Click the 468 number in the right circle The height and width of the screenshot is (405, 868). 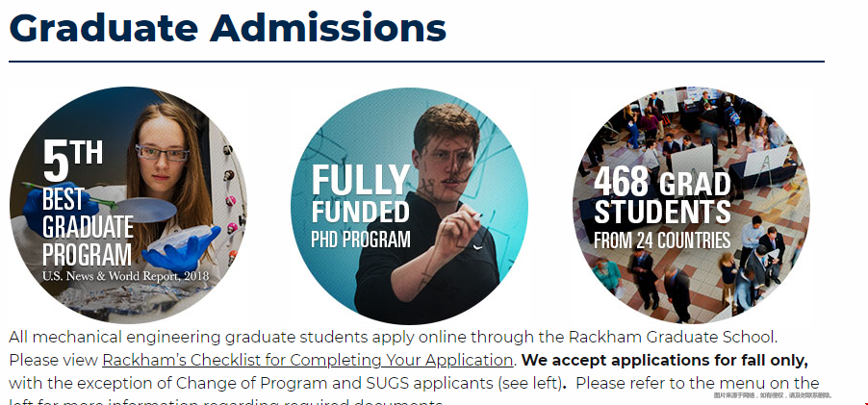point(621,182)
